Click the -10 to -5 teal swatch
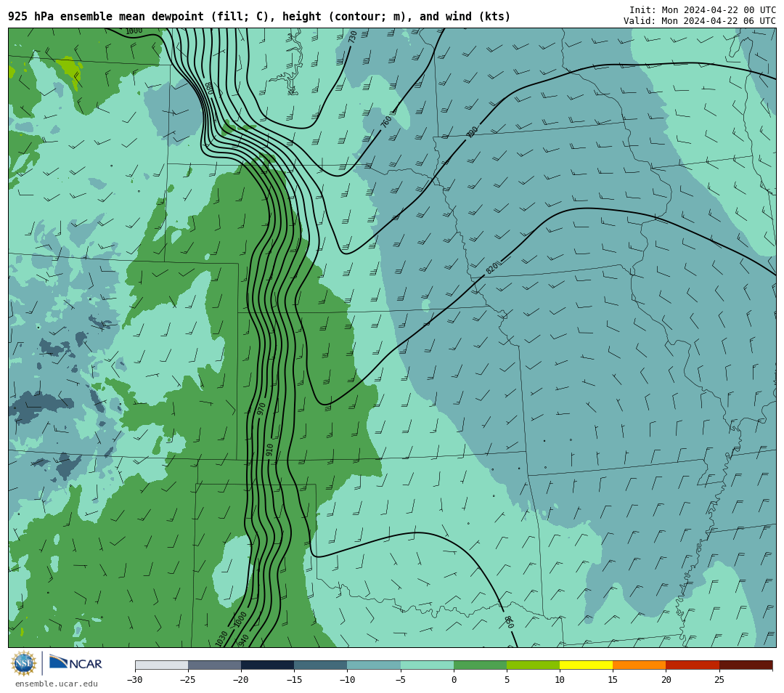This screenshot has width=784, height=693. click(x=374, y=665)
